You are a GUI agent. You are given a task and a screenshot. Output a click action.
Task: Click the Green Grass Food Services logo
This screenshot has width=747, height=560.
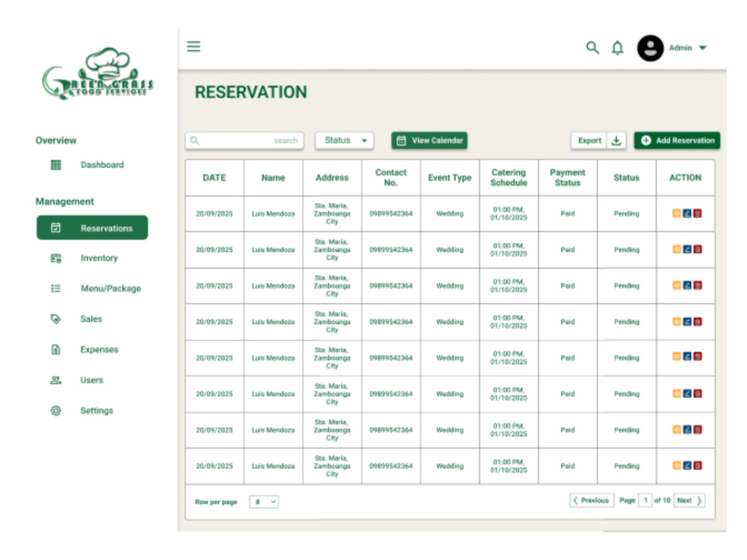[x=98, y=73]
